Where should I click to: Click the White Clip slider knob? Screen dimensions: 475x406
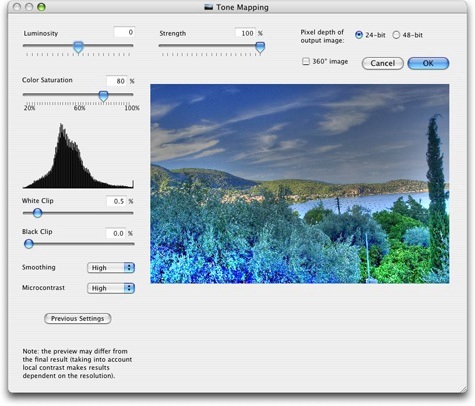click(x=37, y=213)
